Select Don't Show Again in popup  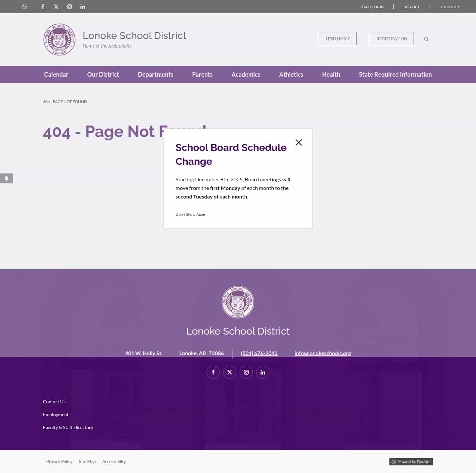coord(191,214)
